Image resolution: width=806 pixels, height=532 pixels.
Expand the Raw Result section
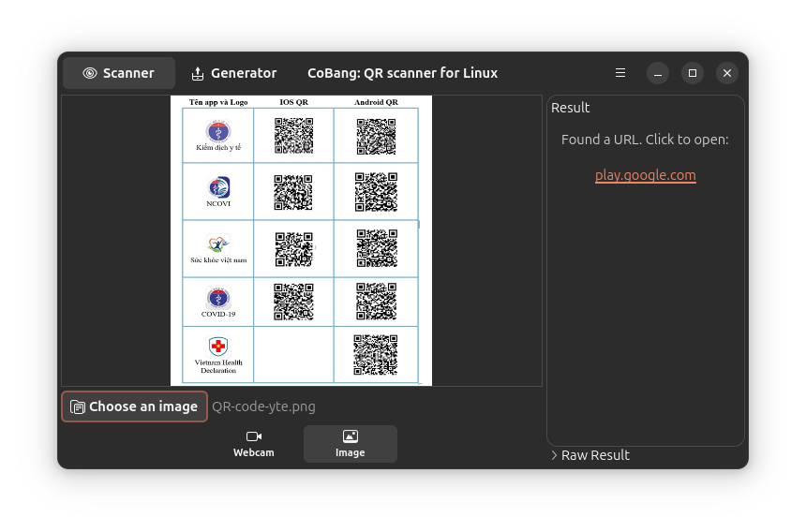click(x=590, y=455)
